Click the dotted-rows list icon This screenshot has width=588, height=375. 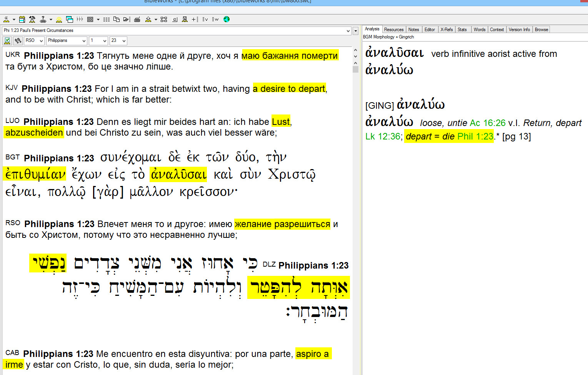(107, 19)
